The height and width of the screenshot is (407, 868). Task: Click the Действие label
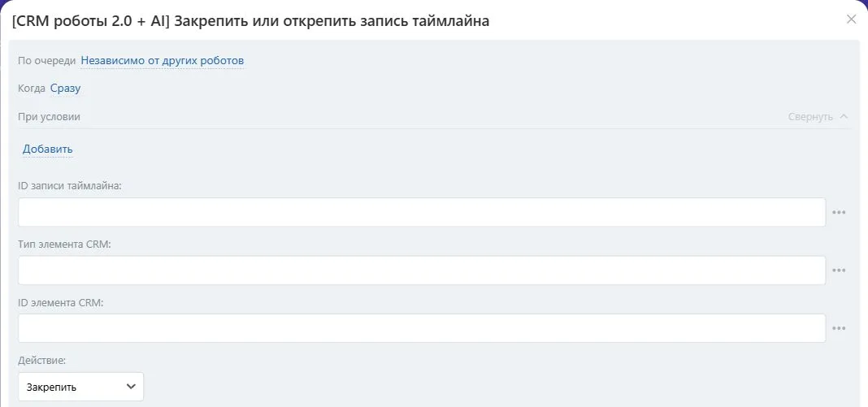coord(42,360)
